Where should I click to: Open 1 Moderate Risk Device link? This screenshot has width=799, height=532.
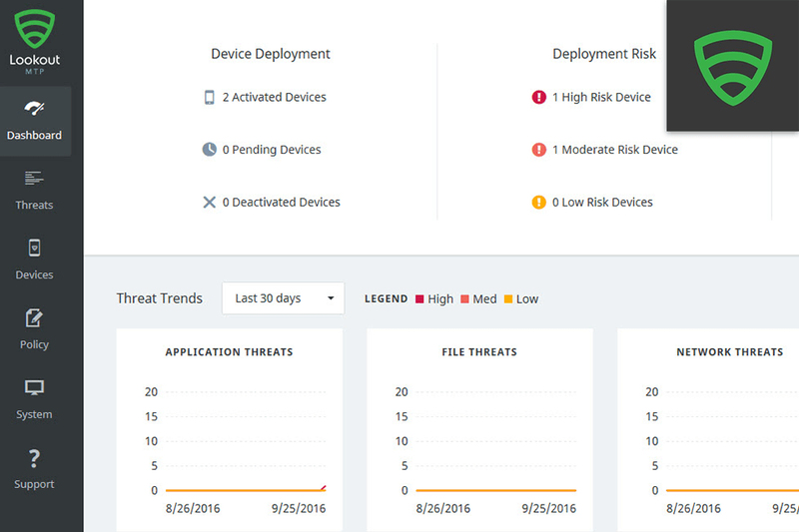(615, 150)
